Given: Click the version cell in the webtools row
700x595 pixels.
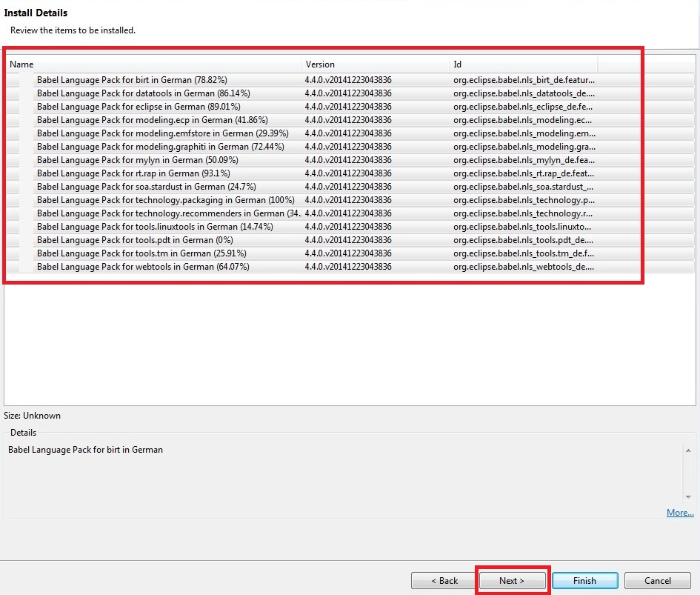Looking at the screenshot, I should (x=348, y=267).
